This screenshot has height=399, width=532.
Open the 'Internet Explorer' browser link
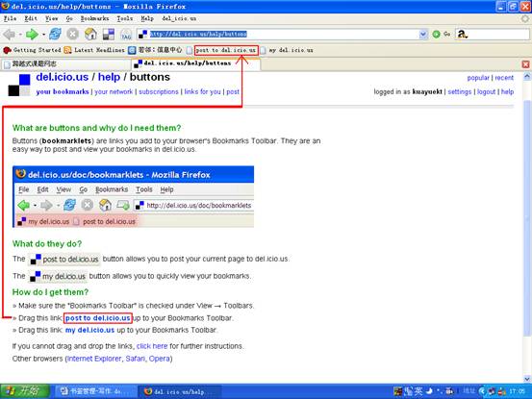[x=94, y=359]
